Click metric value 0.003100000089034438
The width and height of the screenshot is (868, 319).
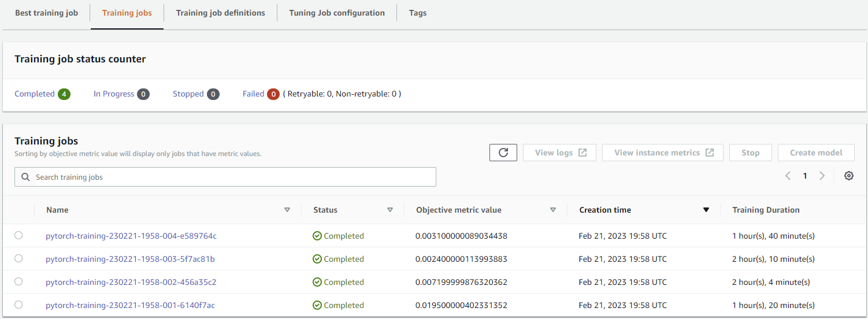point(461,236)
